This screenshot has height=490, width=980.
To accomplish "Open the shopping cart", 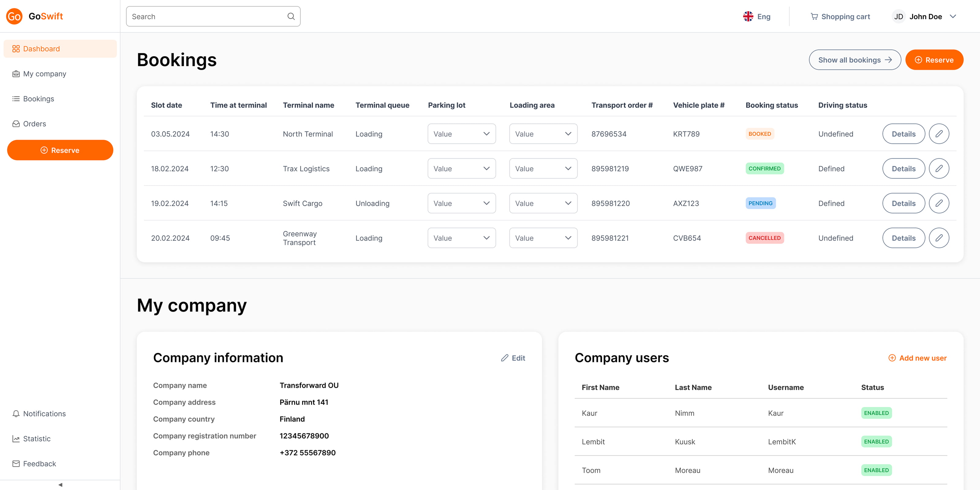I will [x=840, y=16].
